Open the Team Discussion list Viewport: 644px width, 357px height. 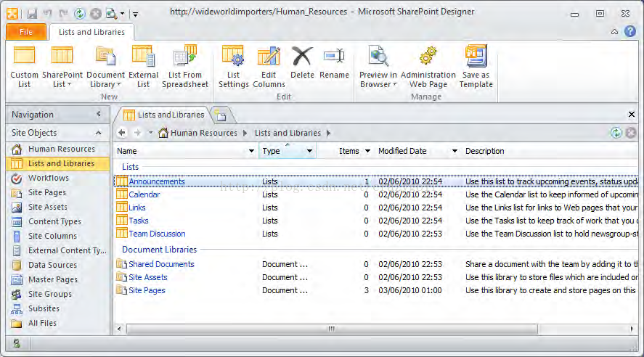[x=157, y=234]
